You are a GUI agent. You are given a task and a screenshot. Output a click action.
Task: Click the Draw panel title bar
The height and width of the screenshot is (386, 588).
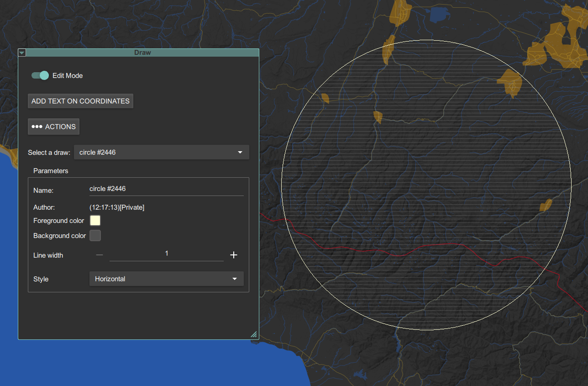(142, 53)
